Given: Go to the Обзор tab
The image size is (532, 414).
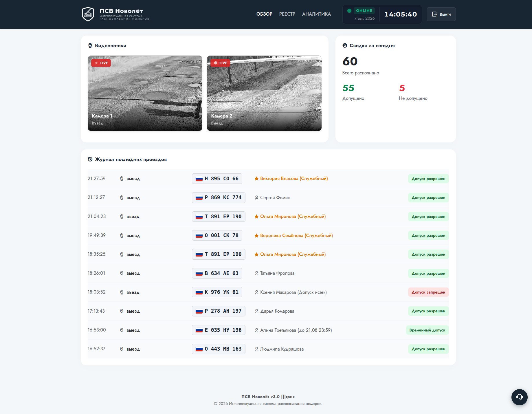Looking at the screenshot, I should tap(264, 14).
